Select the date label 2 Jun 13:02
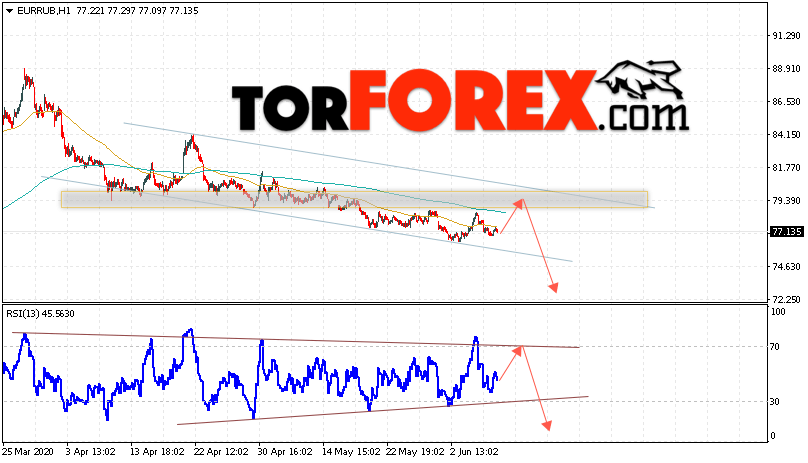The image size is (808, 463). click(x=474, y=452)
